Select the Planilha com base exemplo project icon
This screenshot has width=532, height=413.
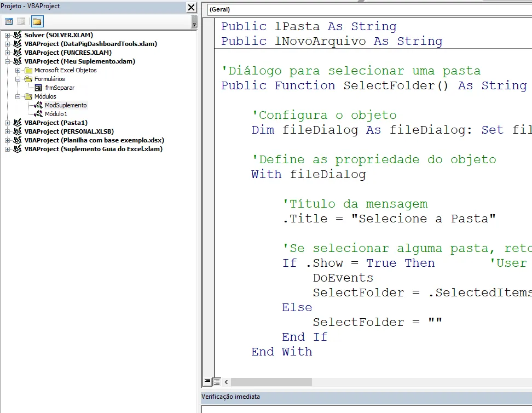point(18,140)
